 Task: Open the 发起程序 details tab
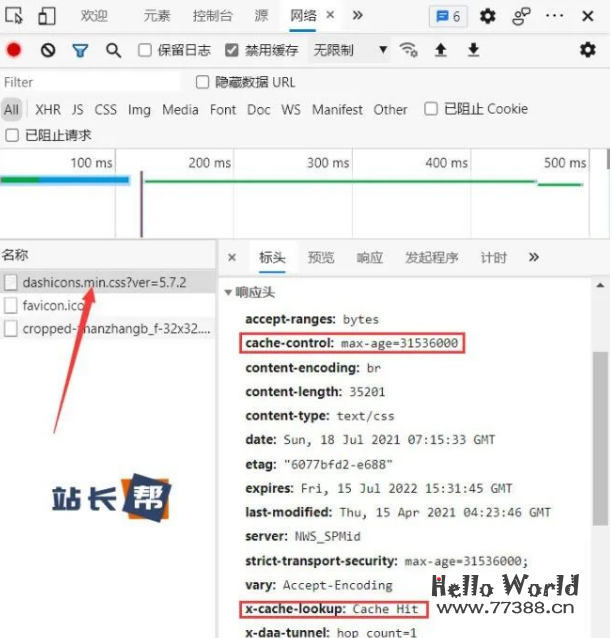[x=432, y=257]
